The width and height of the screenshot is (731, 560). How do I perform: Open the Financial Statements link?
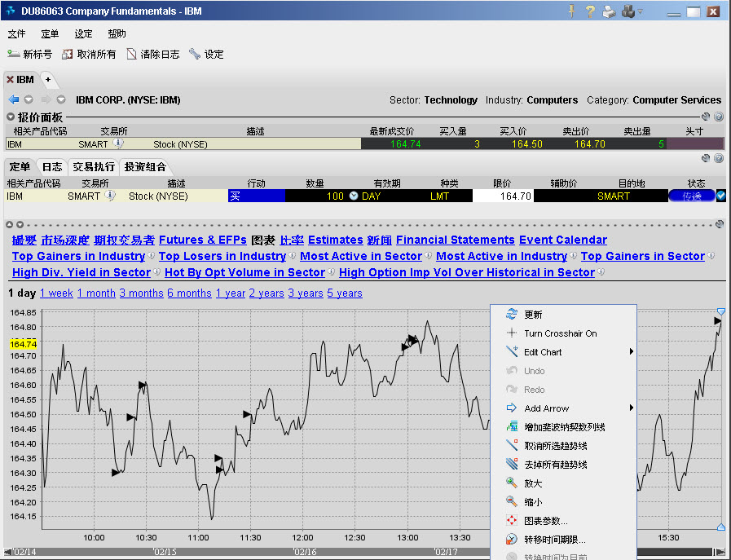pos(455,240)
